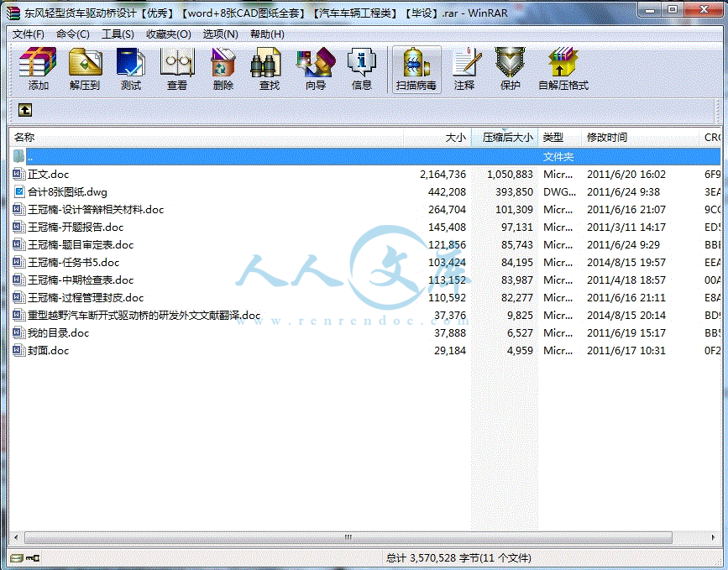This screenshot has width=728, height=570.
Task: Sort by the Name (名称) column header
Action: pos(207,138)
